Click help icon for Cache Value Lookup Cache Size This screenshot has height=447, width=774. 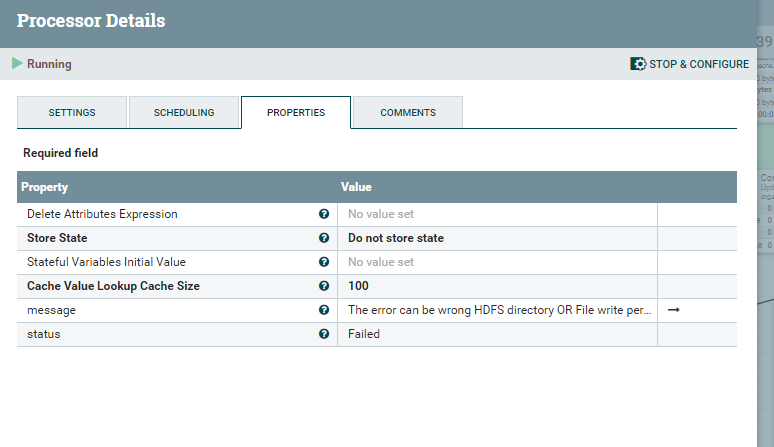pyautogui.click(x=324, y=286)
